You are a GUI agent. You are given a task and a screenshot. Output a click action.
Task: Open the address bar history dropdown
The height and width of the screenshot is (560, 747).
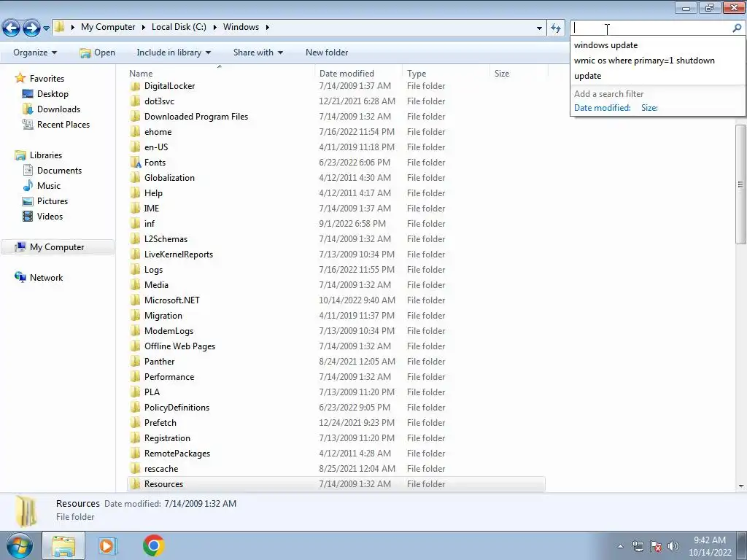coord(539,28)
